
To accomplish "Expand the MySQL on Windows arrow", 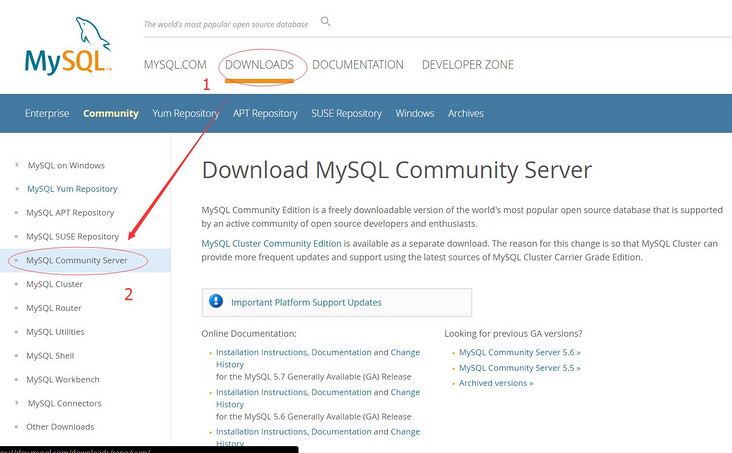I will [17, 165].
